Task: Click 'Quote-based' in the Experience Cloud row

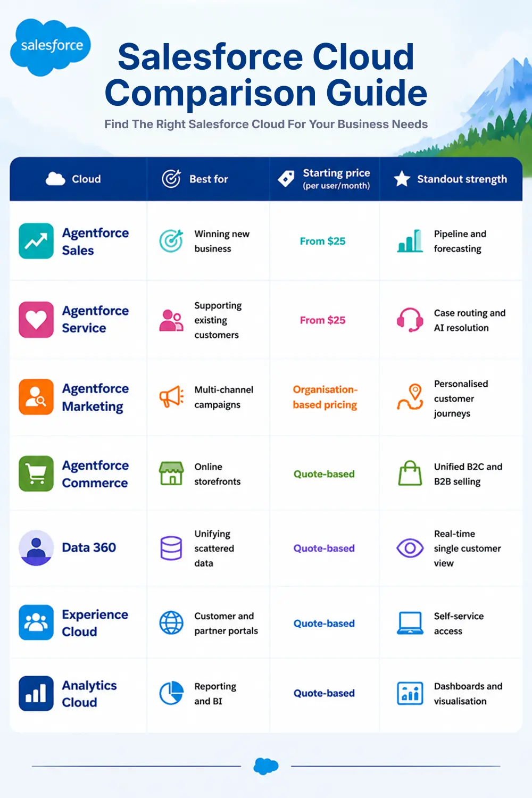Action: point(324,624)
